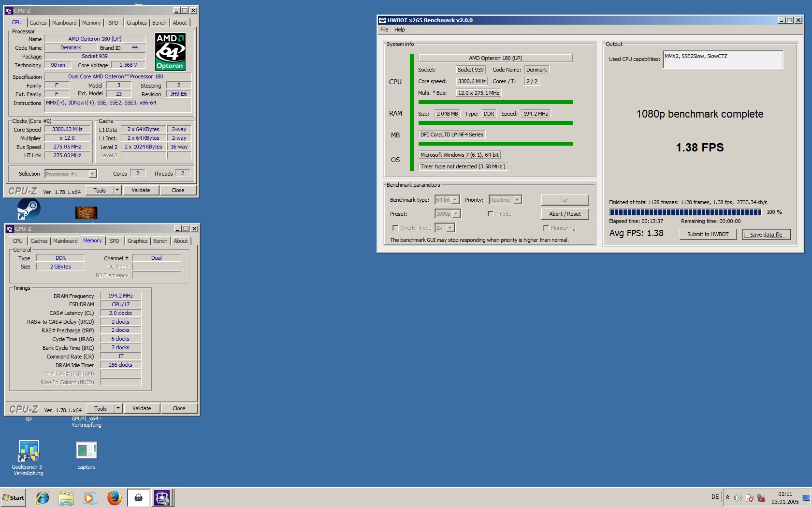Click the HWBOT x265 title bar icon

(x=382, y=20)
